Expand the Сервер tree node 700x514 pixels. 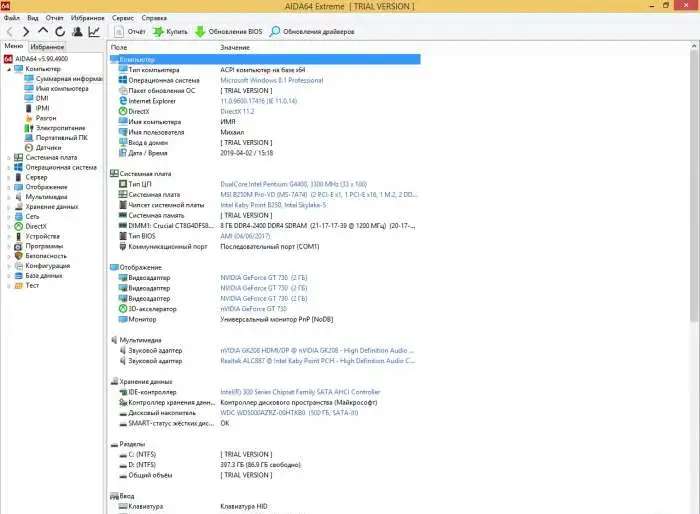(x=8, y=177)
